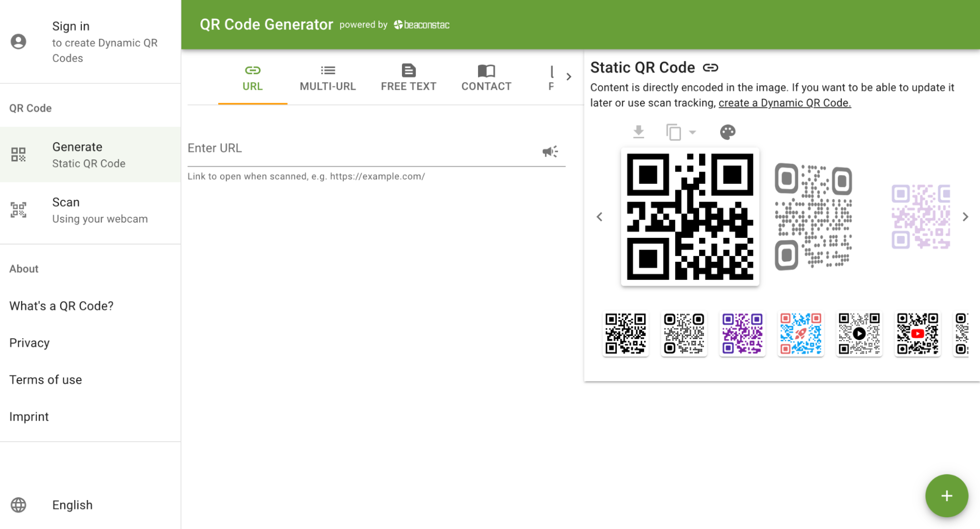Switch to the URL tab
The image size is (980, 529).
pyautogui.click(x=252, y=78)
